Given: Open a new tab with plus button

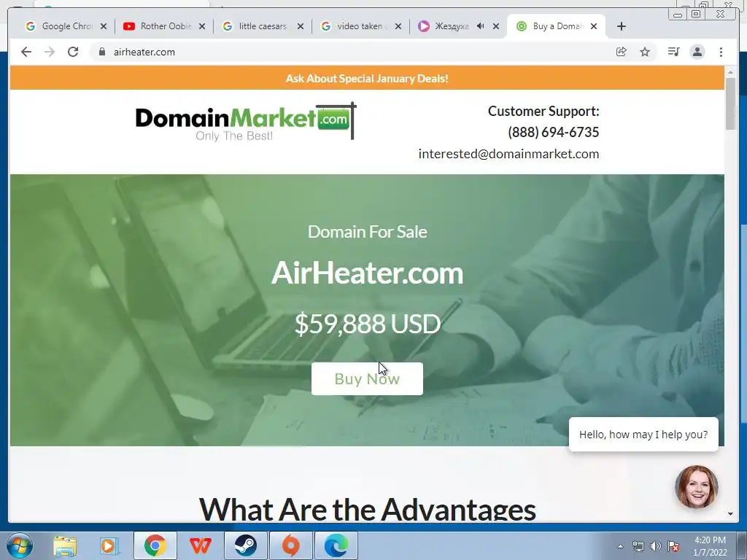Looking at the screenshot, I should [x=622, y=26].
